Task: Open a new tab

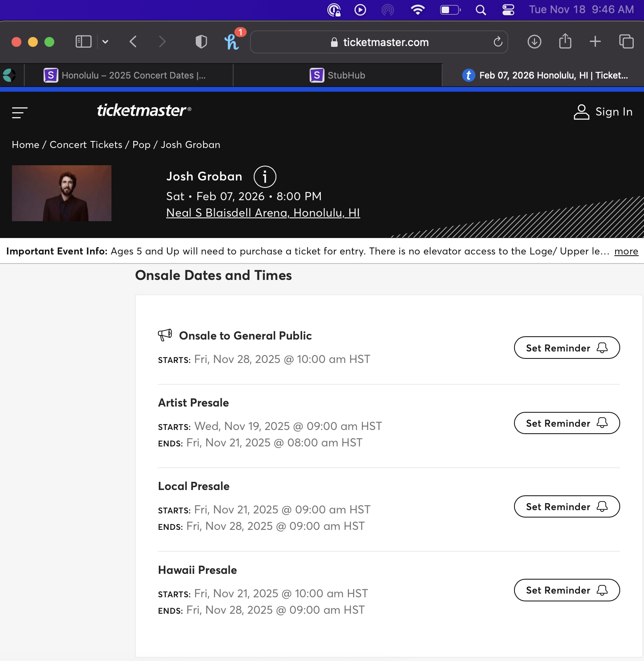Action: click(595, 42)
